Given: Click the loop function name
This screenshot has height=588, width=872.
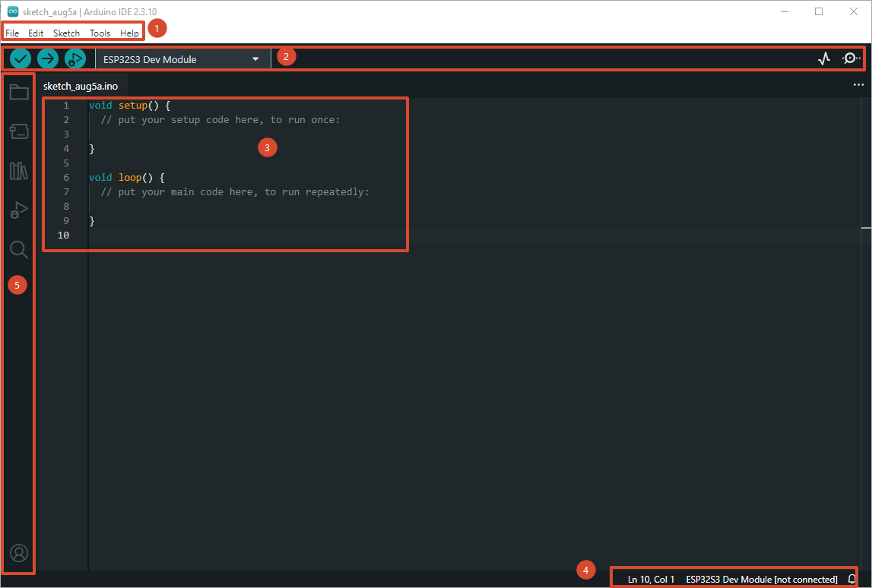Looking at the screenshot, I should [129, 177].
